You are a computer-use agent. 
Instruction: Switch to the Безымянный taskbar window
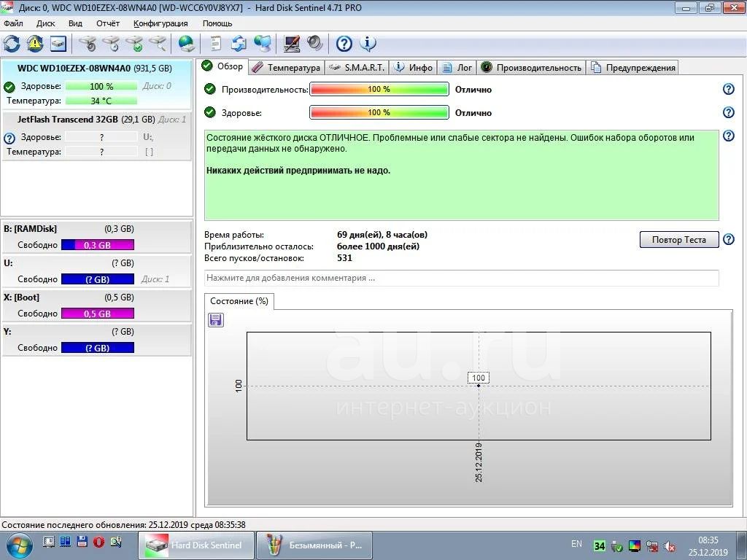(x=314, y=545)
